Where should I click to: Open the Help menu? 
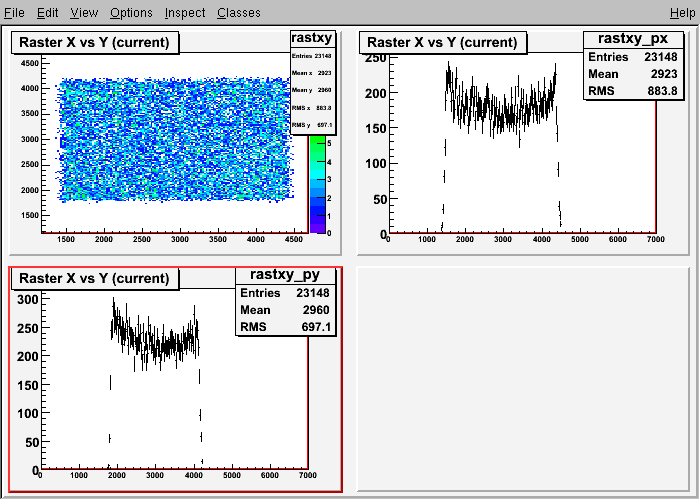tap(683, 12)
